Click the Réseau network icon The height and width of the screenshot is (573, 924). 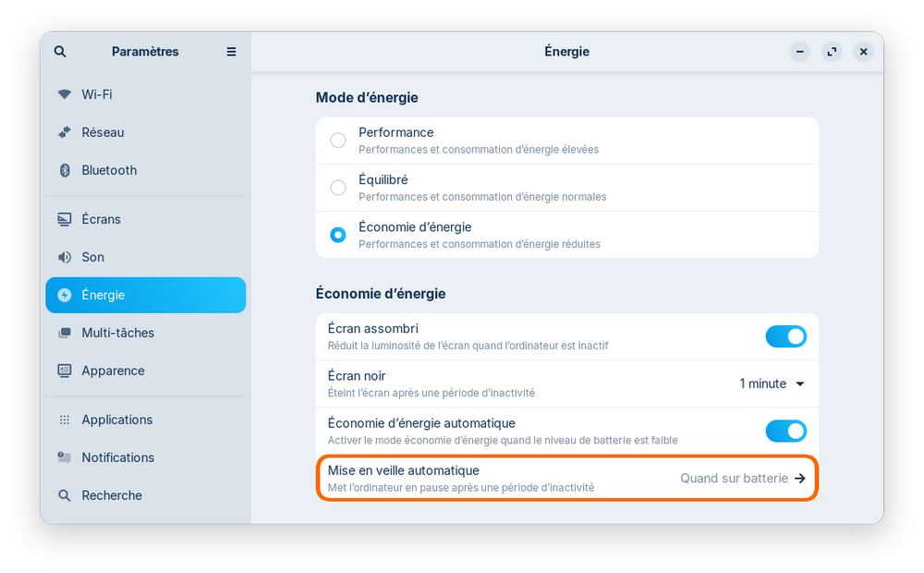[x=65, y=132]
